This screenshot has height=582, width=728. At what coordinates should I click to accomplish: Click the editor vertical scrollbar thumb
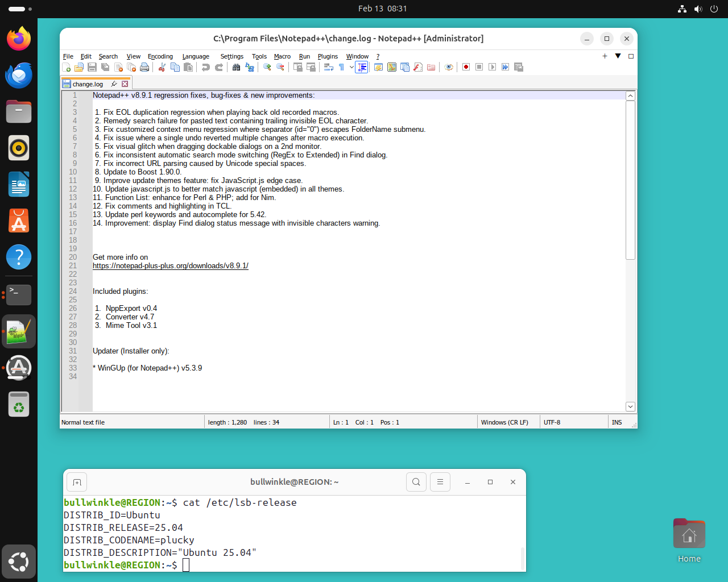(630, 180)
